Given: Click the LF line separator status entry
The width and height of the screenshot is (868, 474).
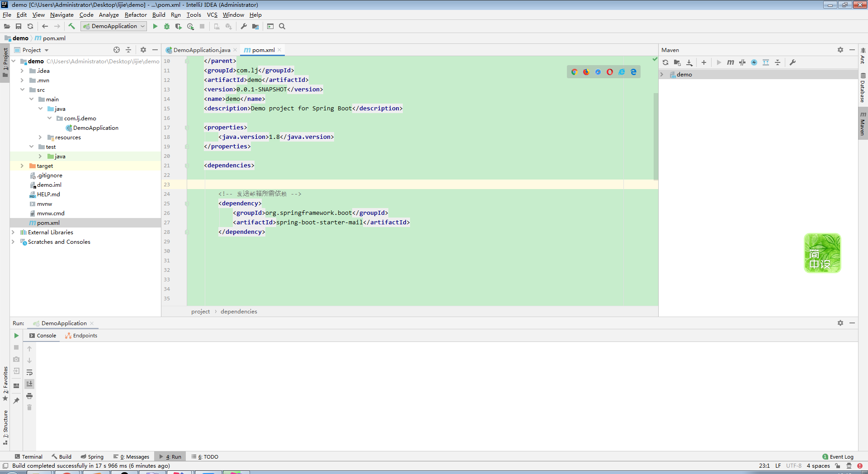Looking at the screenshot, I should click(x=778, y=465).
